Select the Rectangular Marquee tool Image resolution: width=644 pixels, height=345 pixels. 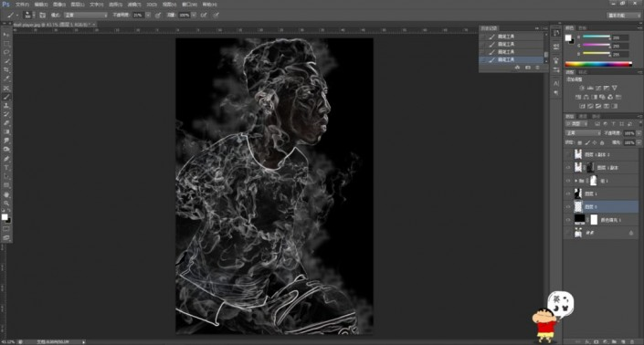click(x=6, y=44)
